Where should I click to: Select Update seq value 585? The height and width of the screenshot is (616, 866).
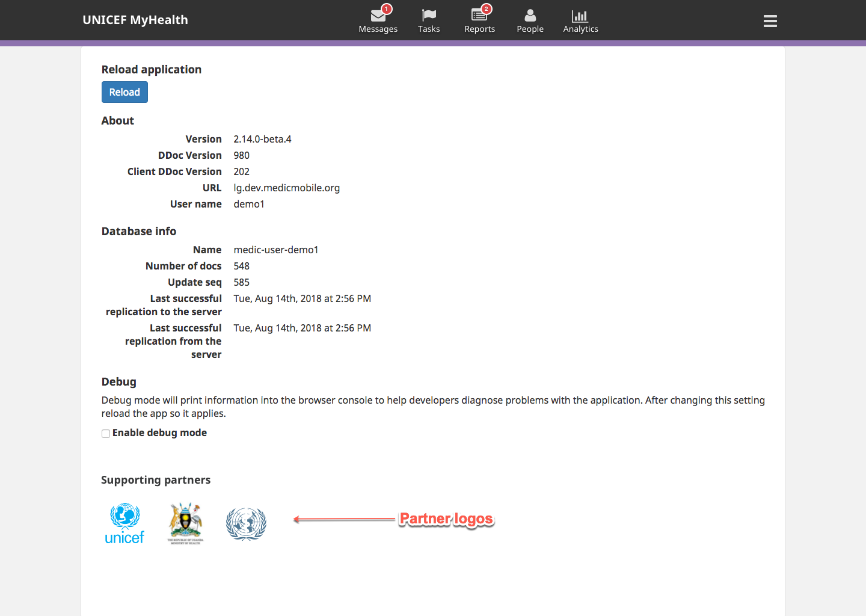coord(241,282)
